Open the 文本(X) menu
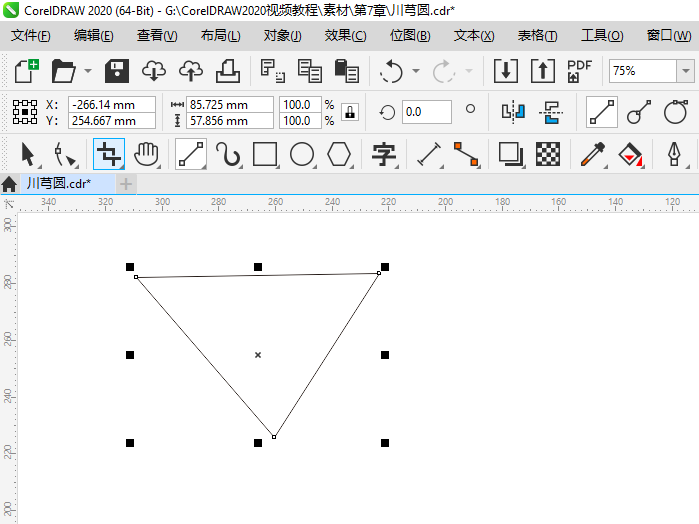This screenshot has width=699, height=524. 474,35
